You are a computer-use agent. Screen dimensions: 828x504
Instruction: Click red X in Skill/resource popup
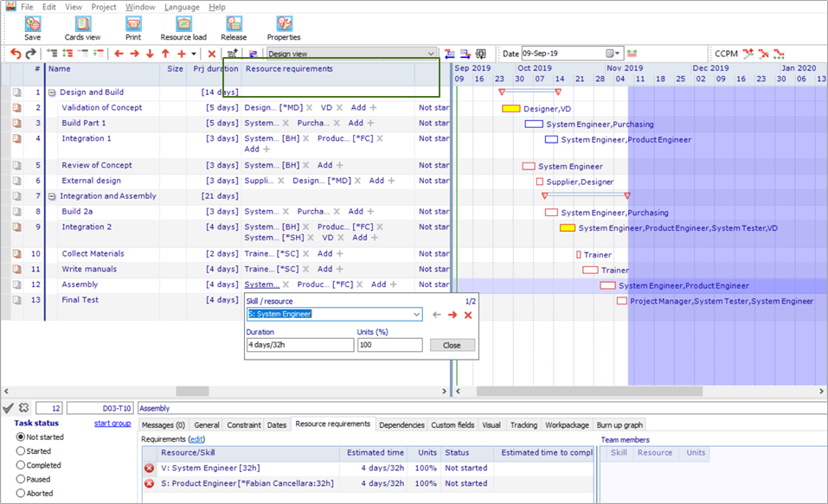pyautogui.click(x=468, y=315)
